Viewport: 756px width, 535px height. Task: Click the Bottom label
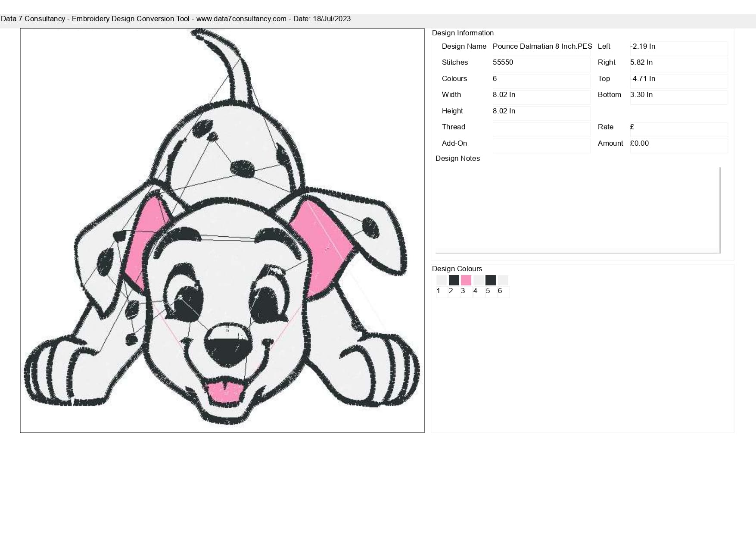coord(610,94)
